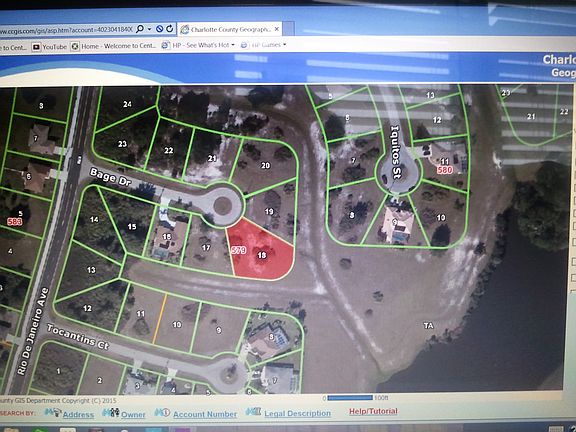576x432 pixels.
Task: Open the YouTube favorites bookmark
Action: coord(50,47)
